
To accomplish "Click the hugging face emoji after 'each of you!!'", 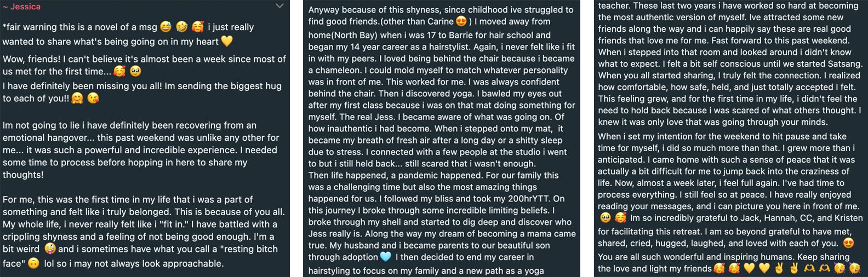I will pyautogui.click(x=78, y=99).
